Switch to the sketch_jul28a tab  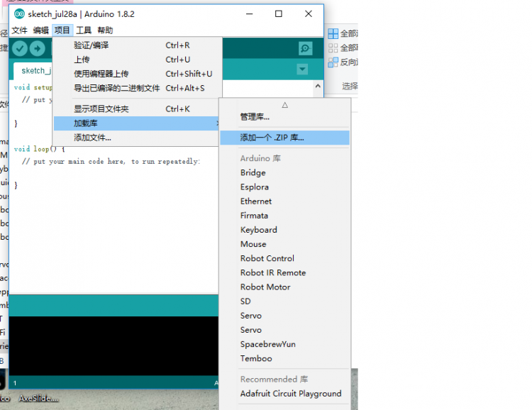coord(33,71)
